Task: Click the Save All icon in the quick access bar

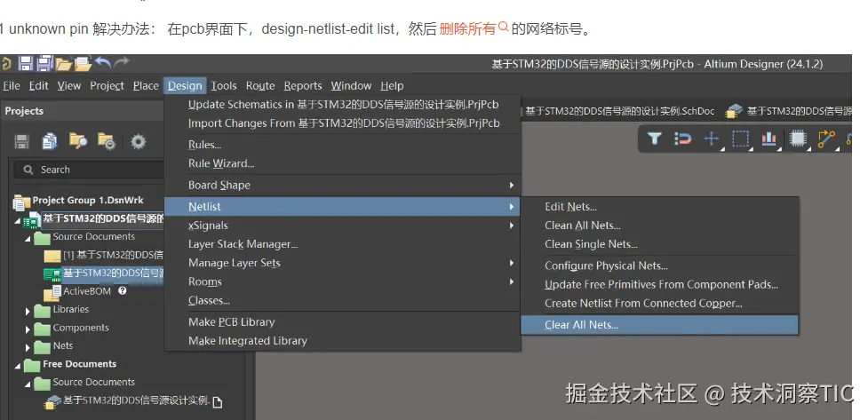Action: (x=44, y=64)
